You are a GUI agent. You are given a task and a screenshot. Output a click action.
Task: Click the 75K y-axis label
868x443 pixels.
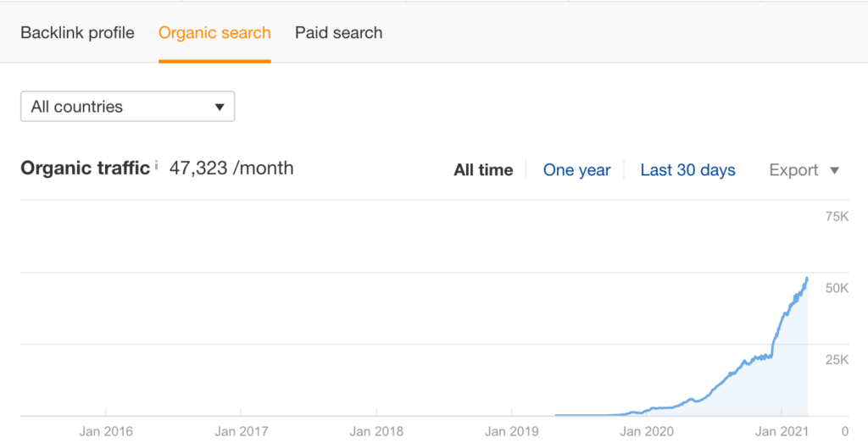pyautogui.click(x=837, y=217)
